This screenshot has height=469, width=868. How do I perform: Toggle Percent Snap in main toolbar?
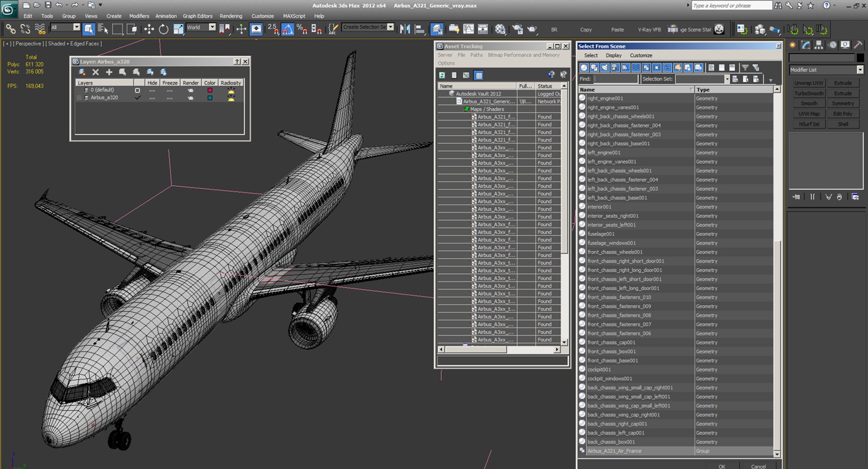coord(302,29)
